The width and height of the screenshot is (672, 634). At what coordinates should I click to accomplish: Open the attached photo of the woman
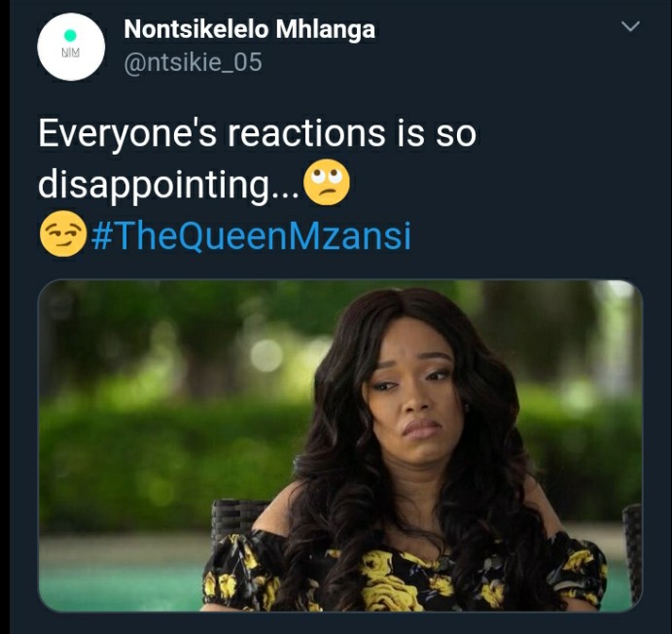(340, 445)
